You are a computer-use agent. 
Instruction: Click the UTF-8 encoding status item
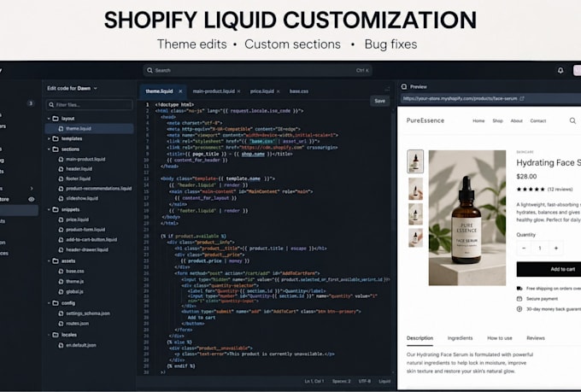pyautogui.click(x=364, y=381)
